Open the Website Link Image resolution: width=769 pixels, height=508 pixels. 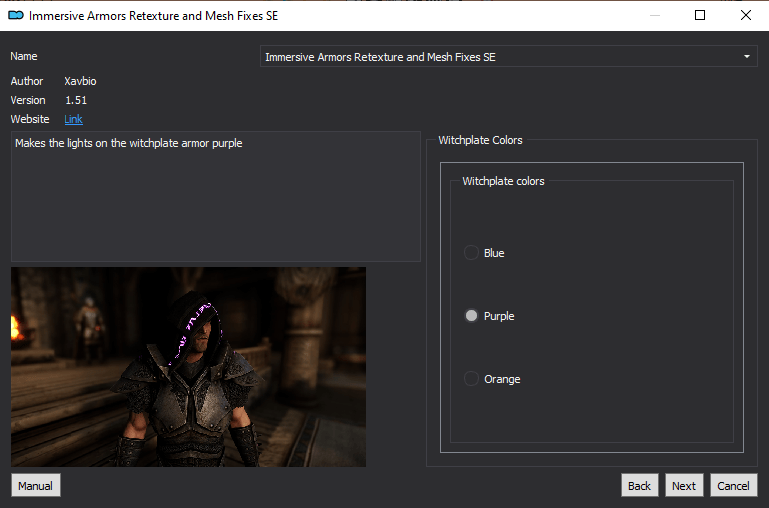(x=73, y=119)
